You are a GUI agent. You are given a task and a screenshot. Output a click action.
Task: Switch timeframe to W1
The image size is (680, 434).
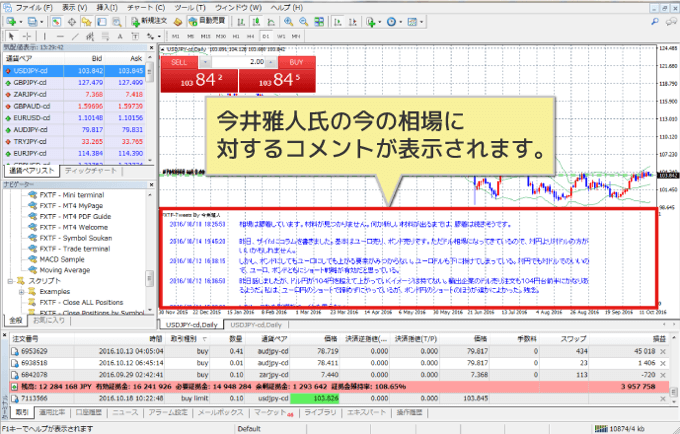tap(281, 36)
